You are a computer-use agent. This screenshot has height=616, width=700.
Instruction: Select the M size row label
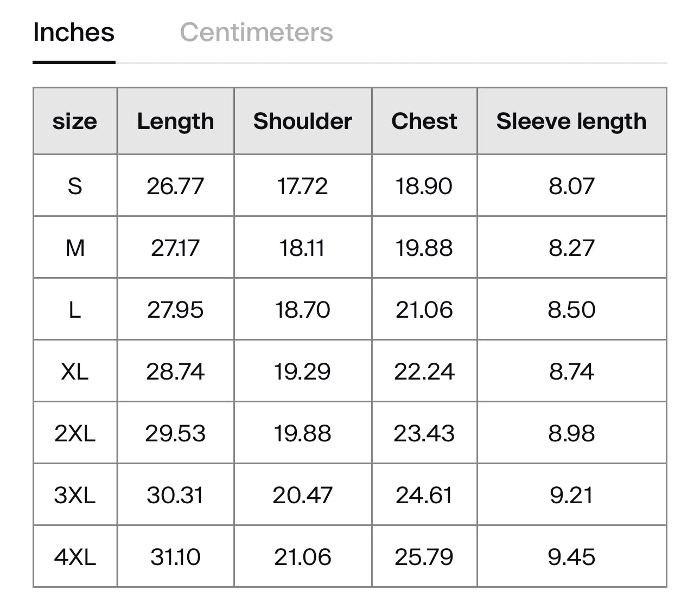[75, 248]
